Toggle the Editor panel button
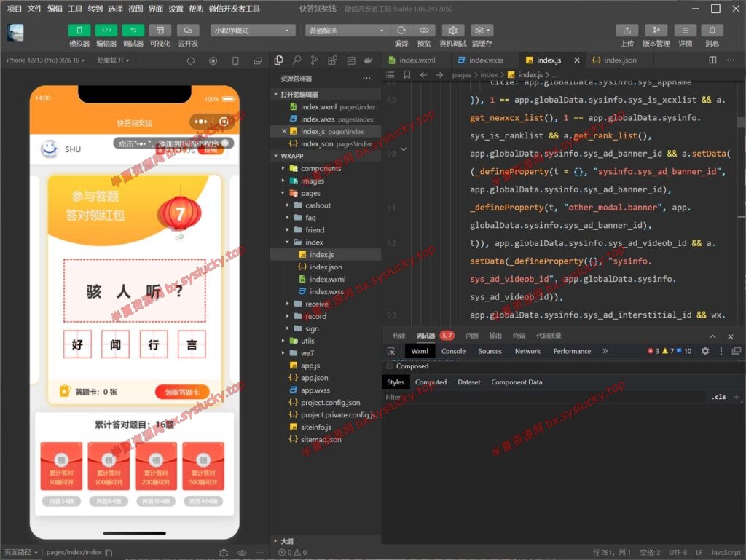This screenshot has width=746, height=560. (106, 31)
